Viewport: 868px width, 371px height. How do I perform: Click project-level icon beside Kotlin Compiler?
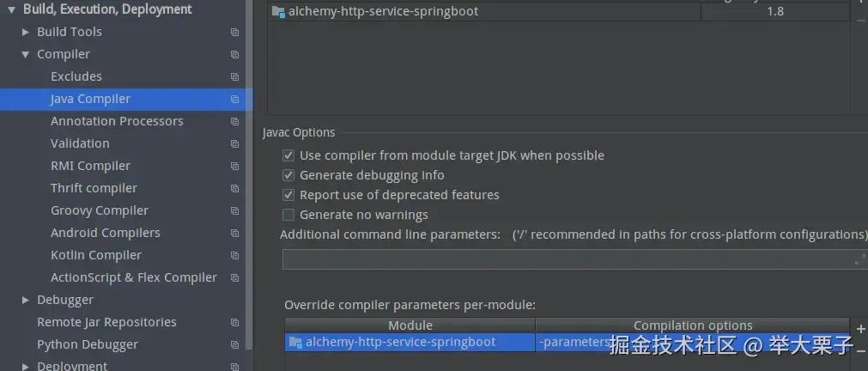click(234, 255)
